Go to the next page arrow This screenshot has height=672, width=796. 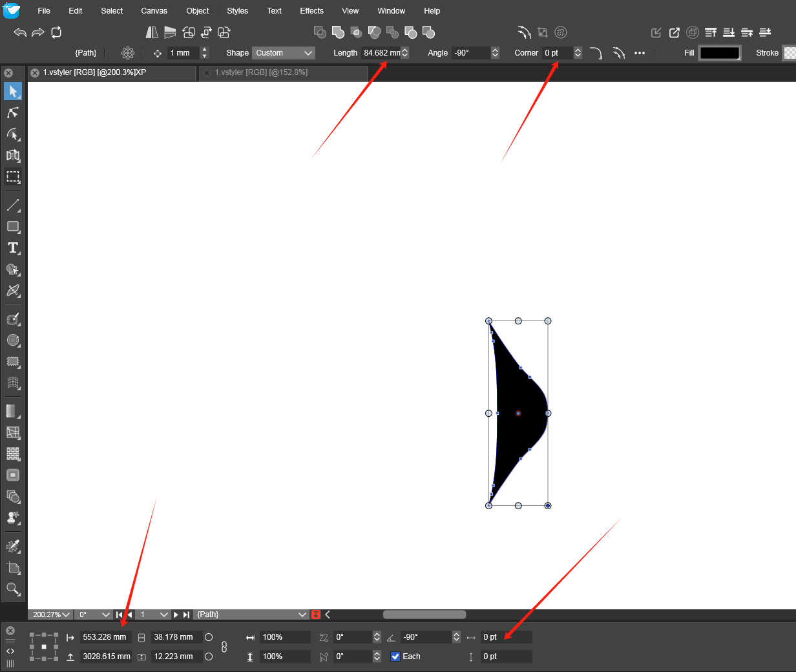[x=176, y=614]
